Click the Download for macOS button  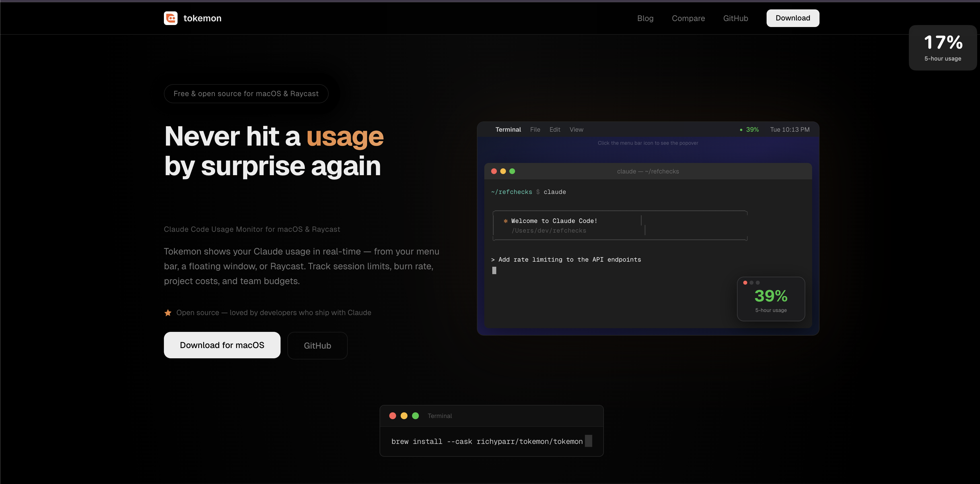(x=222, y=345)
